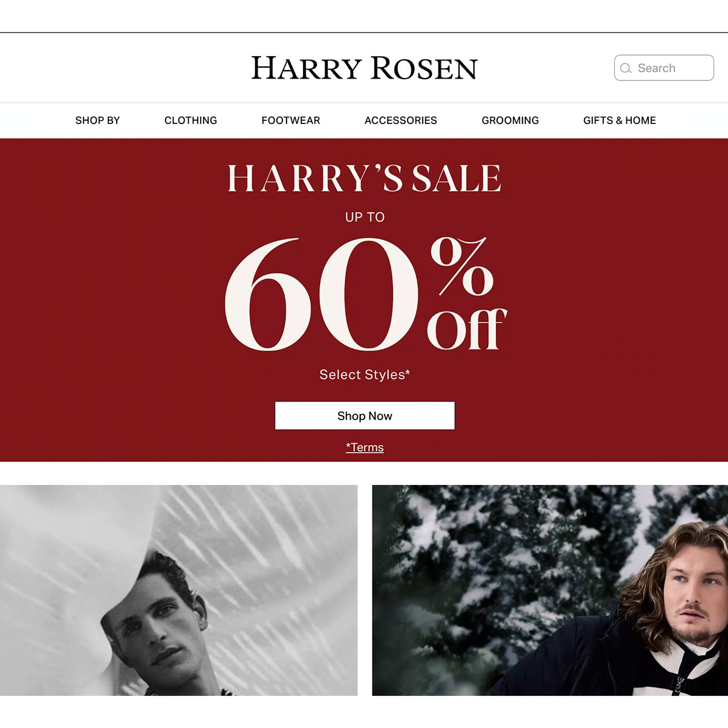Click the snowy evergreen trees in photo
The image size is (728, 728).
(502, 562)
